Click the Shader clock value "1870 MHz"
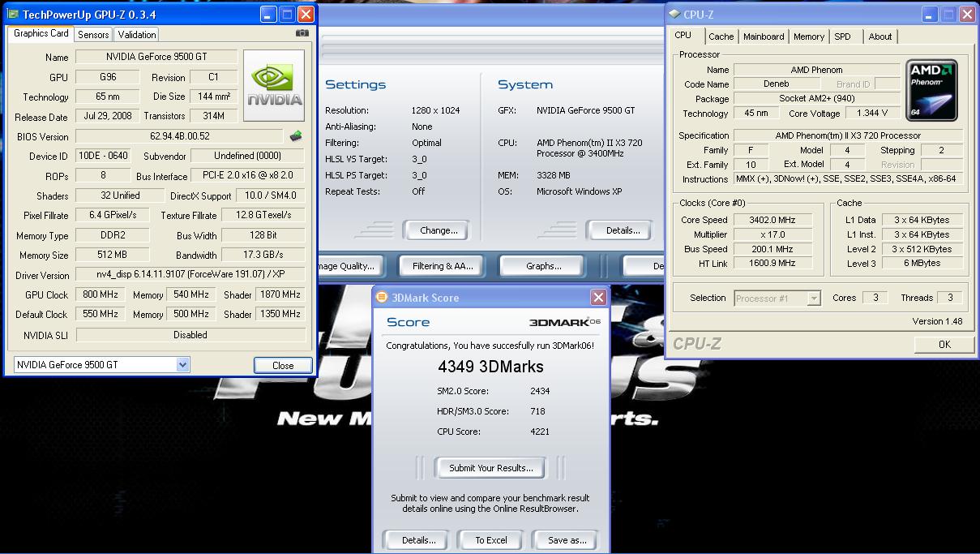This screenshot has height=554, width=980. pos(280,294)
